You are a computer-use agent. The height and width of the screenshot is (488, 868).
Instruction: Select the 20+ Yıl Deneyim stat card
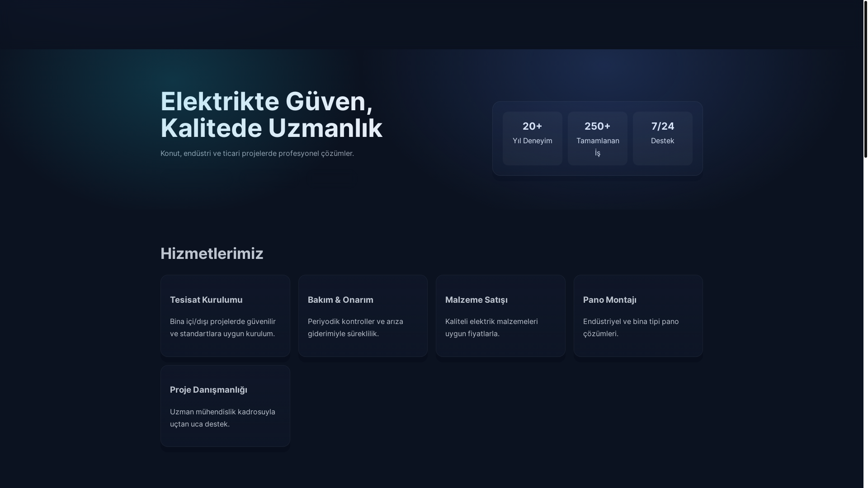533,138
